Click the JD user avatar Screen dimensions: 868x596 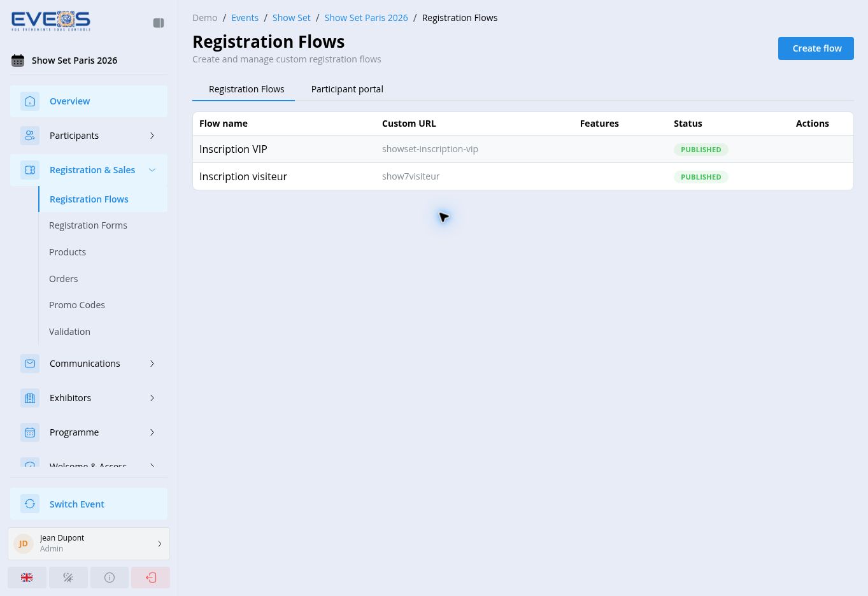(x=24, y=543)
